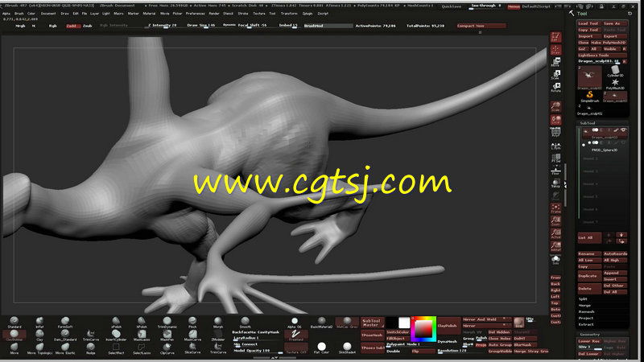This screenshot has width=644, height=362.
Task: Select the Move Elastic brush
Action: point(65,348)
